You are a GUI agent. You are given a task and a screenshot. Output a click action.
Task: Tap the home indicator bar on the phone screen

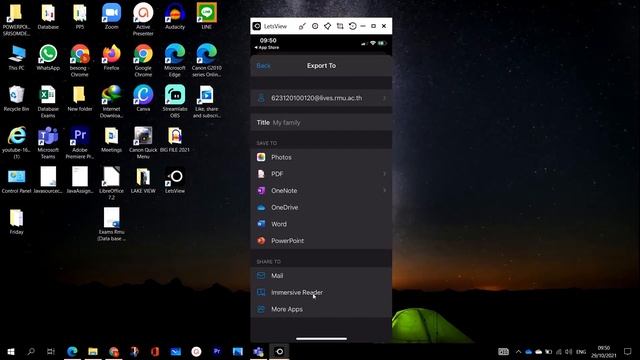[x=321, y=338]
